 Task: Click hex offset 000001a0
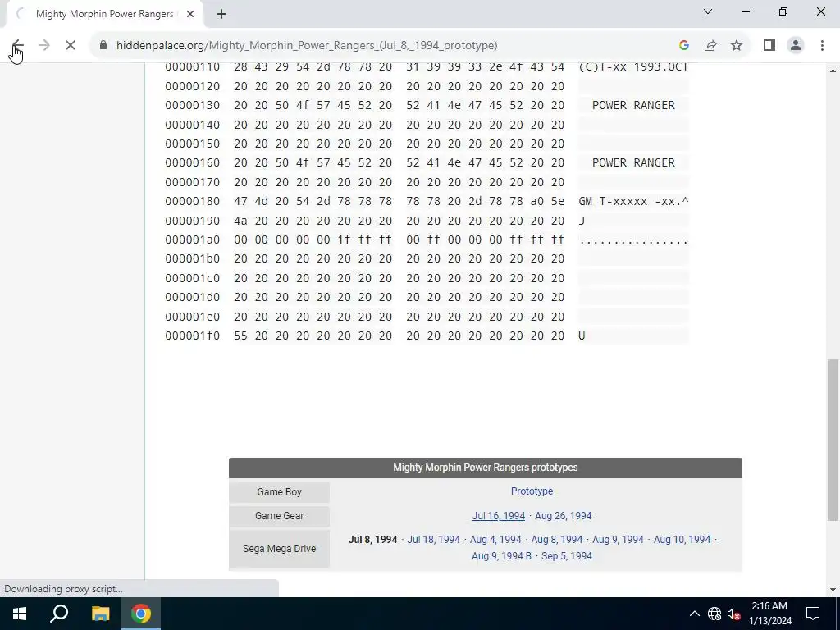(192, 240)
